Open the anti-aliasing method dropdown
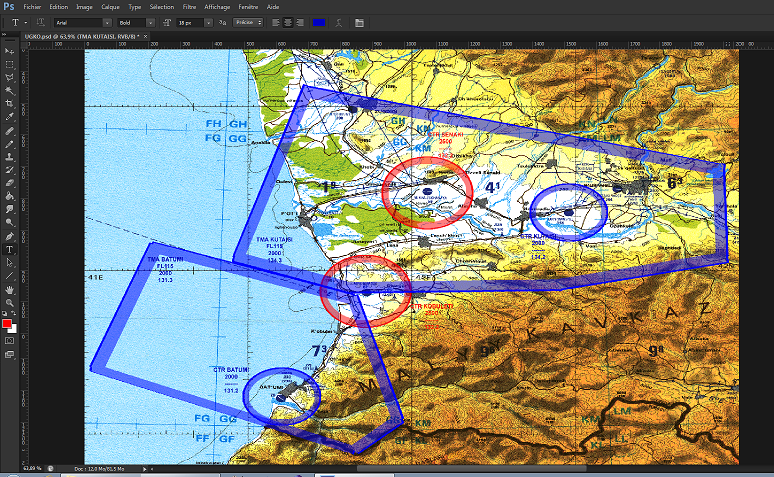 [248, 23]
